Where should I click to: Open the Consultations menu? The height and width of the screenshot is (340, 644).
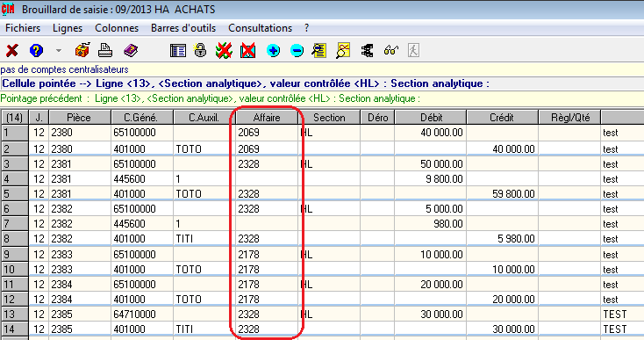coord(260,28)
